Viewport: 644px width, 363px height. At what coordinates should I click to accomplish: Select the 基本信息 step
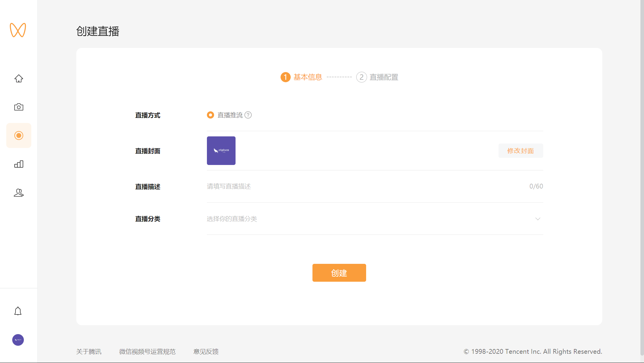(301, 77)
